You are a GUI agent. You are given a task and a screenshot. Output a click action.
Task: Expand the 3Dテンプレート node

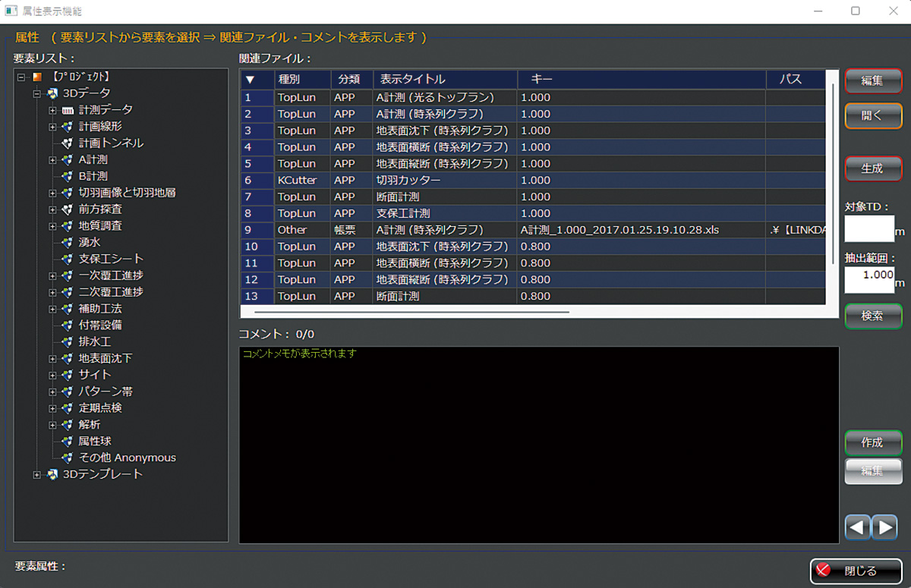(x=36, y=474)
